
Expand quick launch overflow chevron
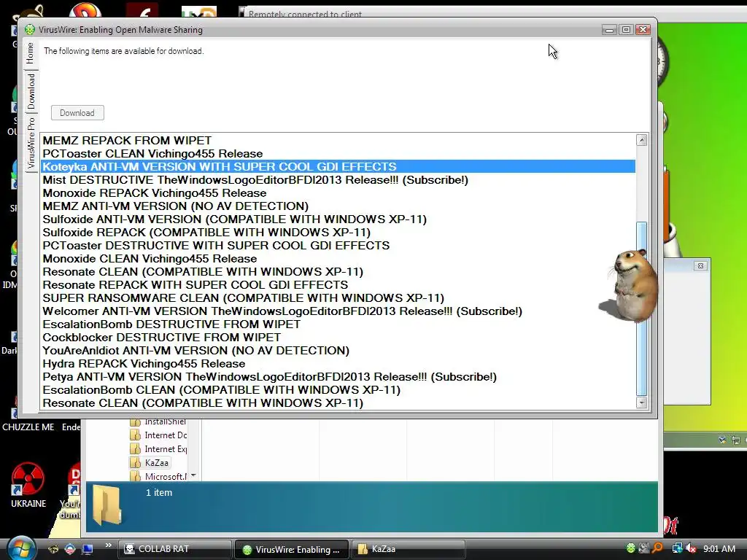pos(109,545)
